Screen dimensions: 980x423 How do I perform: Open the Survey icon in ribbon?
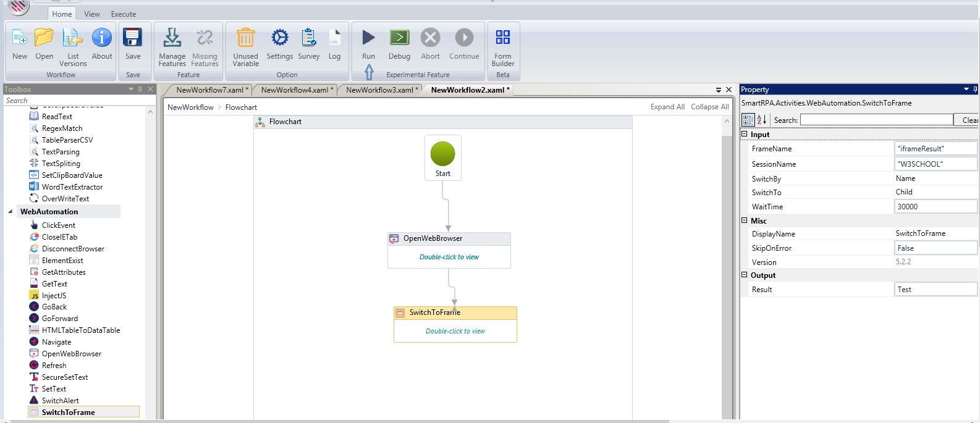pyautogui.click(x=308, y=38)
